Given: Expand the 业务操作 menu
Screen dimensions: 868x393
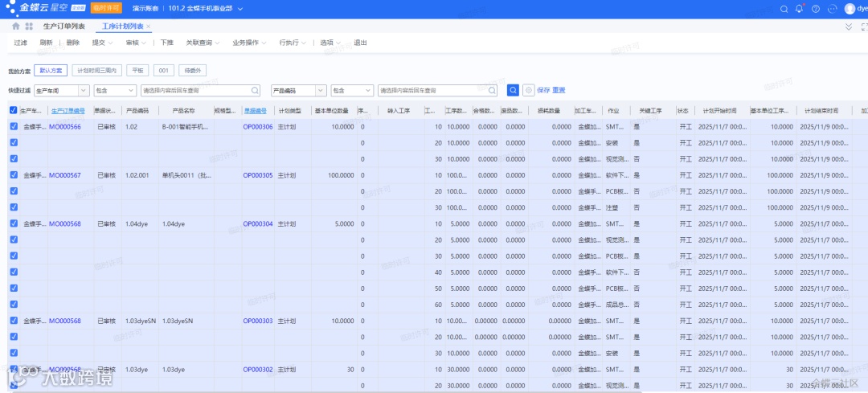Looking at the screenshot, I should pos(249,43).
